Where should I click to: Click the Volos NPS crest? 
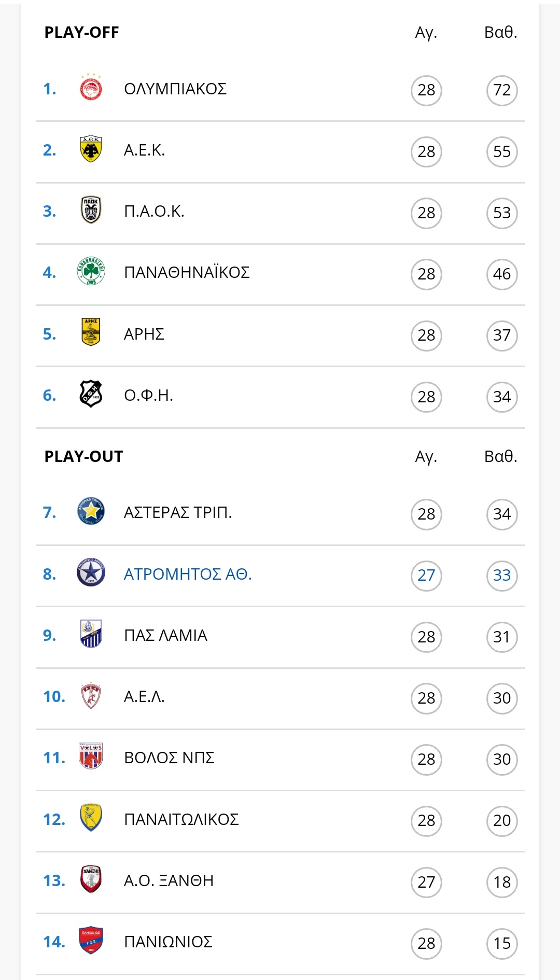pyautogui.click(x=91, y=757)
